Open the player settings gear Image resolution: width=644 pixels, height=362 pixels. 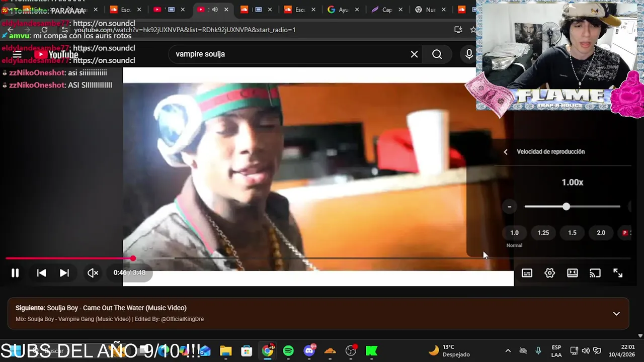(x=549, y=273)
